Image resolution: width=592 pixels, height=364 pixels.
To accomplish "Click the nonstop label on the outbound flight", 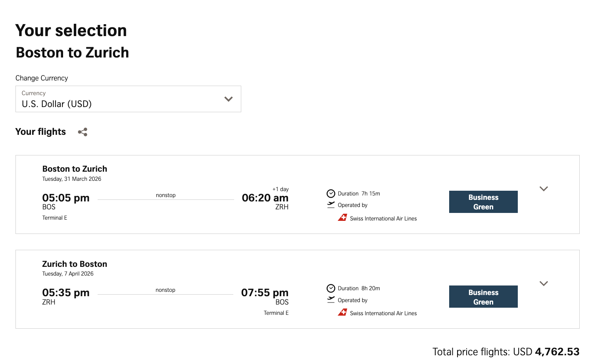I will [x=166, y=195].
